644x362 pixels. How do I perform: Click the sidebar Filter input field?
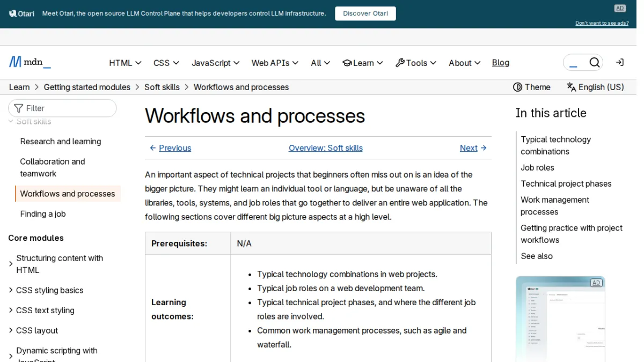(62, 108)
